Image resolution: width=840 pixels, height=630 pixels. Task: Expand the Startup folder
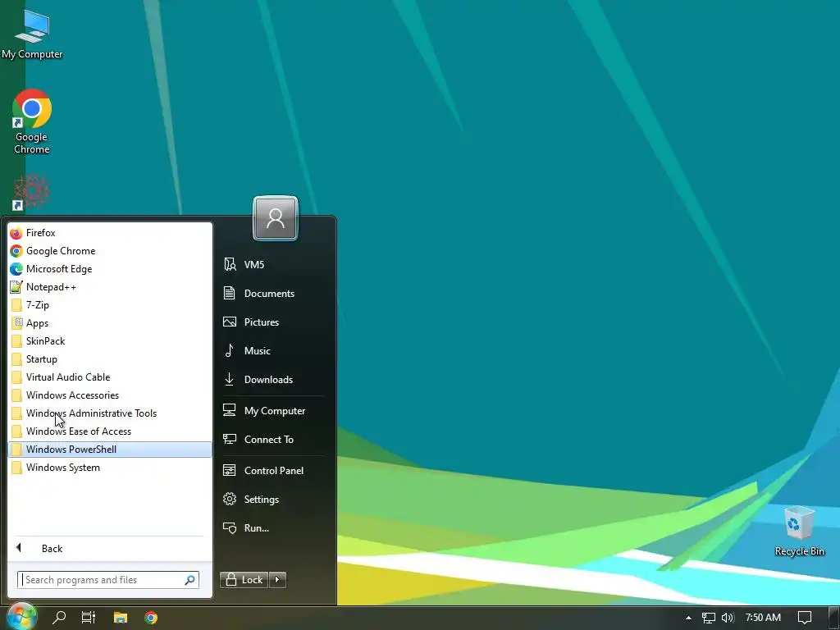110,359
